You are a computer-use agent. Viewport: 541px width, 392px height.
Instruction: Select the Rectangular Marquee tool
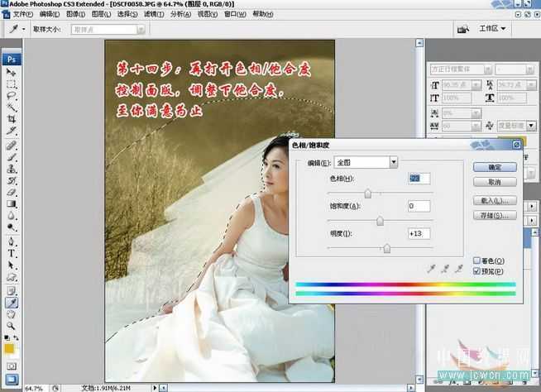(x=11, y=84)
